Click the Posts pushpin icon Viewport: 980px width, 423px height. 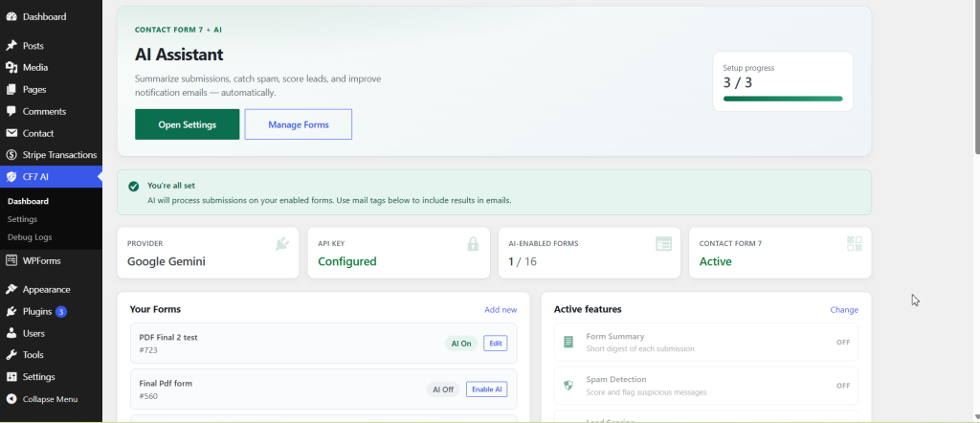coord(11,46)
